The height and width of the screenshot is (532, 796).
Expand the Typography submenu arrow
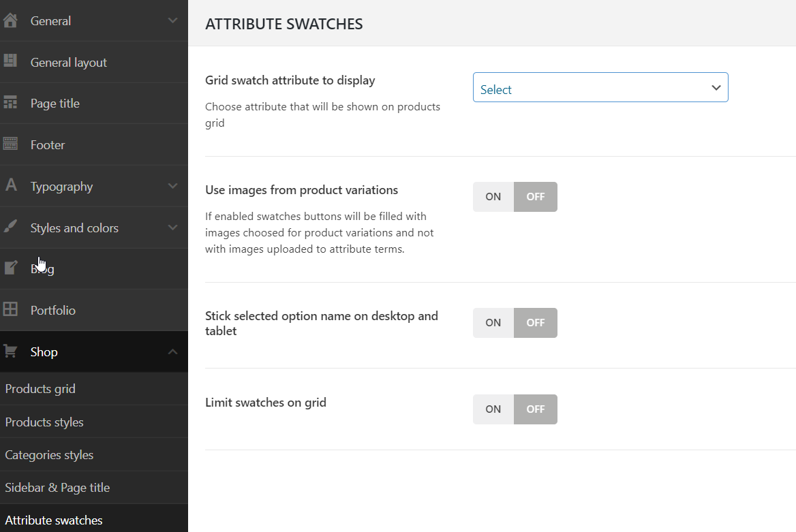click(172, 186)
